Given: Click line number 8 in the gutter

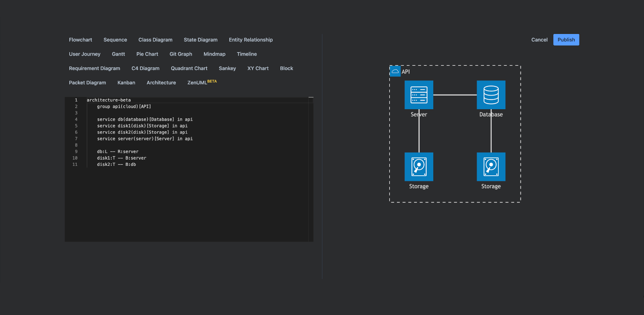Looking at the screenshot, I should [x=76, y=145].
